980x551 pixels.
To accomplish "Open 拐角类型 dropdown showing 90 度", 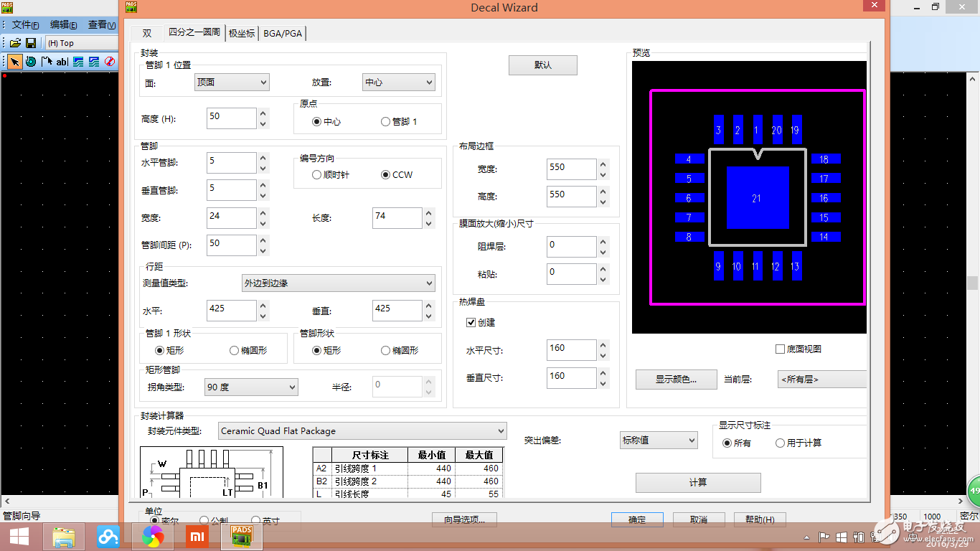I will [x=251, y=387].
